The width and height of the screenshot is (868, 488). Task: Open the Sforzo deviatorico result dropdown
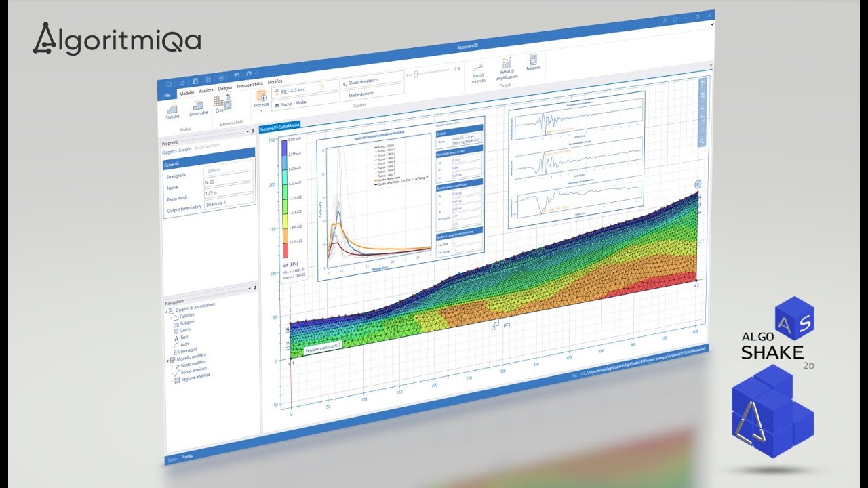pos(372,81)
